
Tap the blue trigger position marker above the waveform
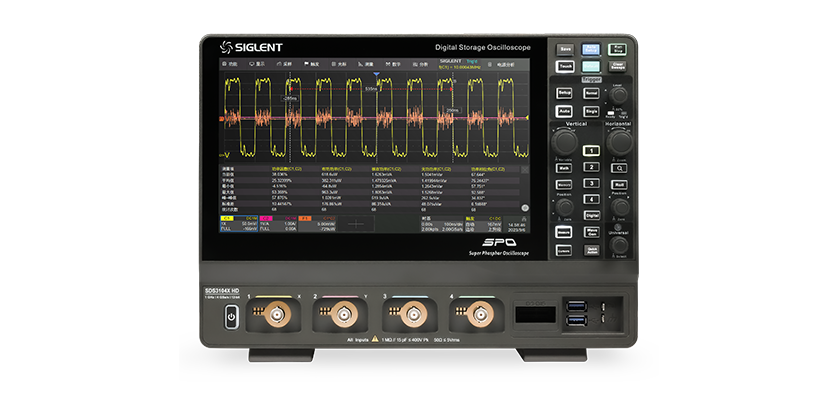pos(377,74)
